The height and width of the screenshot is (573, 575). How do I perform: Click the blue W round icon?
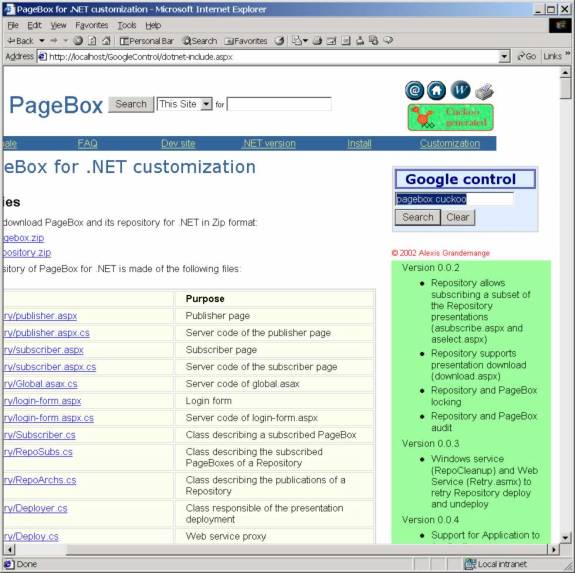coord(460,90)
